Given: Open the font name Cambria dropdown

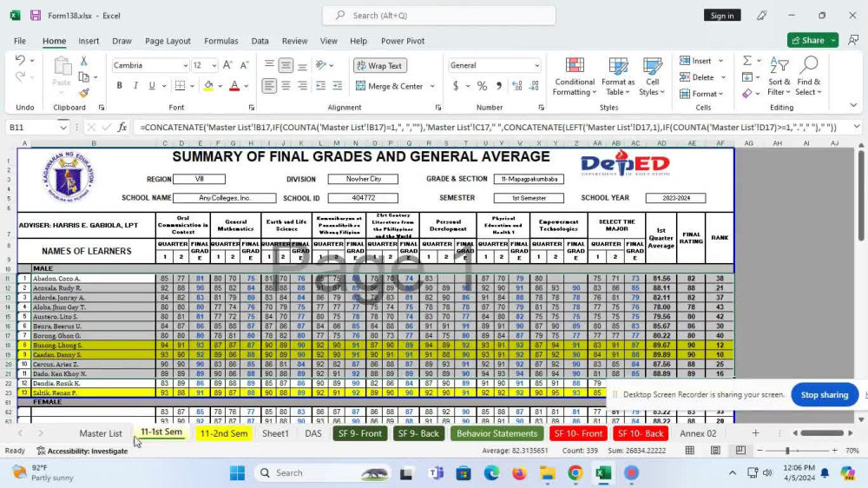Looking at the screenshot, I should click(186, 66).
